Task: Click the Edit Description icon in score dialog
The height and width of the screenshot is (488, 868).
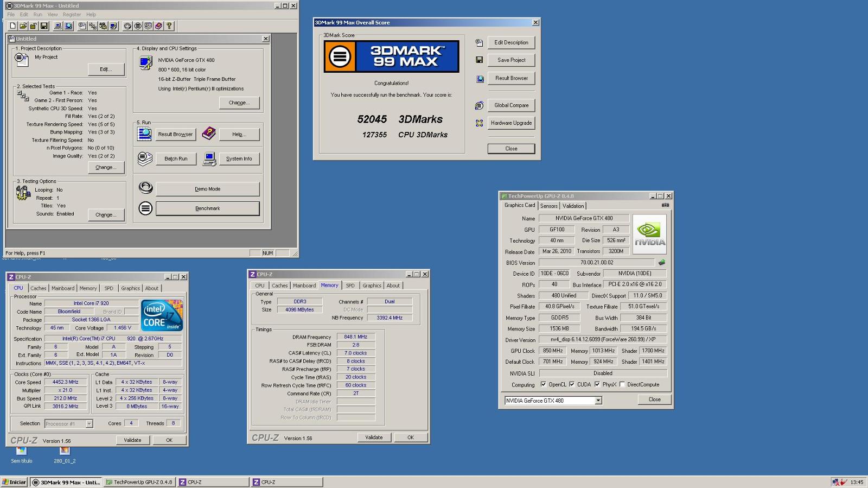Action: (x=479, y=42)
